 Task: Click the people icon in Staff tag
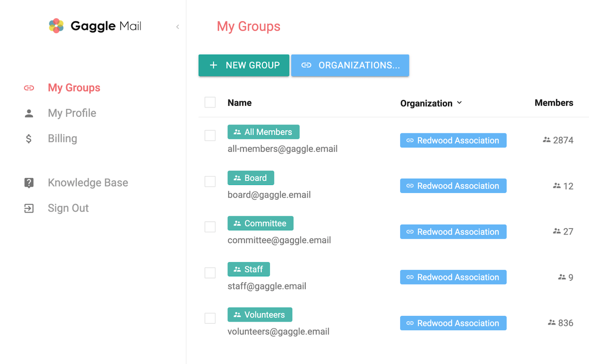click(x=237, y=270)
